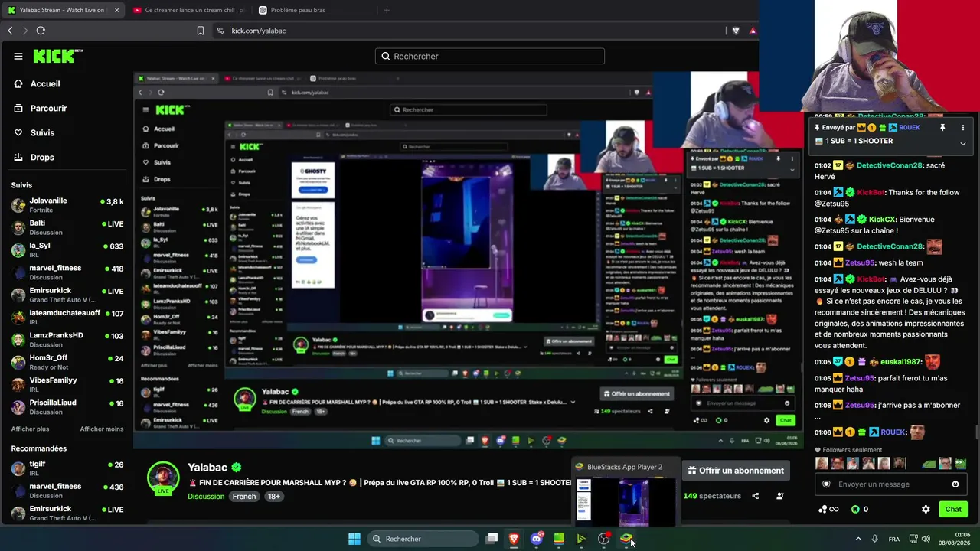
Task: Open the Windows Start menu
Action: point(354,539)
